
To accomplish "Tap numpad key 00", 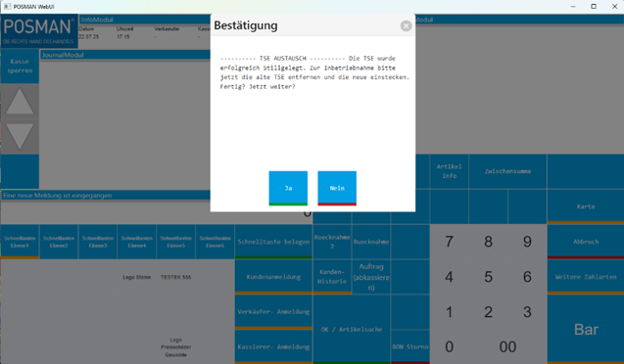I will [507, 347].
